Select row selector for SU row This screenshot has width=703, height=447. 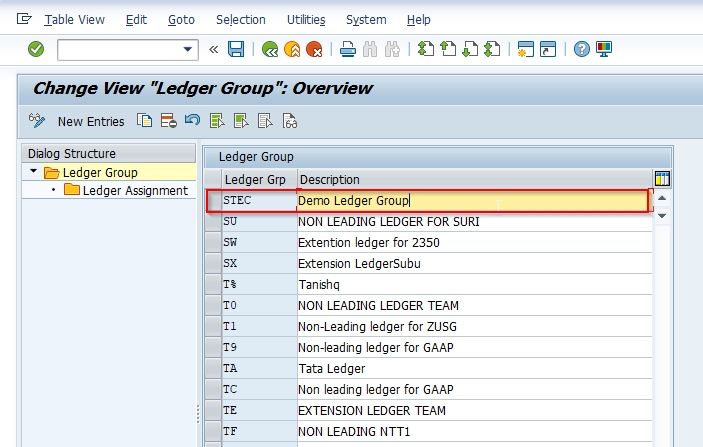(x=213, y=222)
